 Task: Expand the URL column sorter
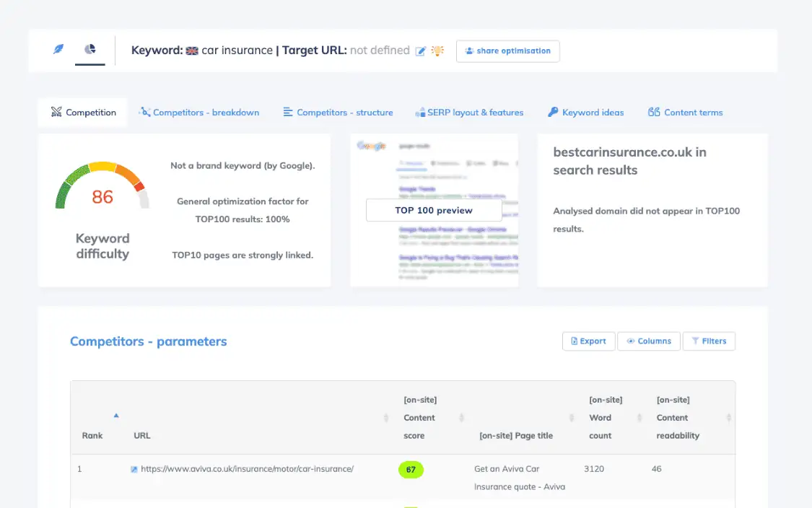click(386, 416)
